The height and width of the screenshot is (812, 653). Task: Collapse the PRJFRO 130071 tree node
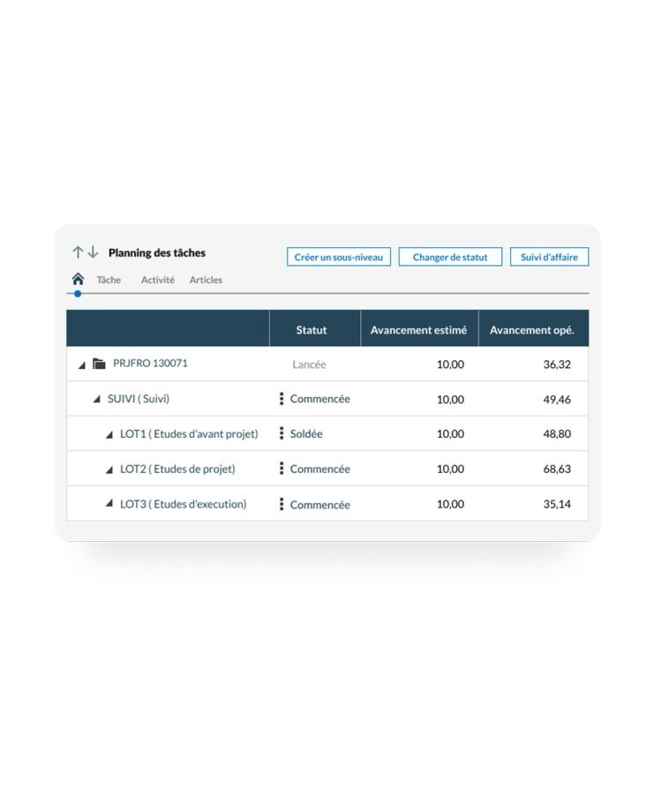pyautogui.click(x=82, y=365)
